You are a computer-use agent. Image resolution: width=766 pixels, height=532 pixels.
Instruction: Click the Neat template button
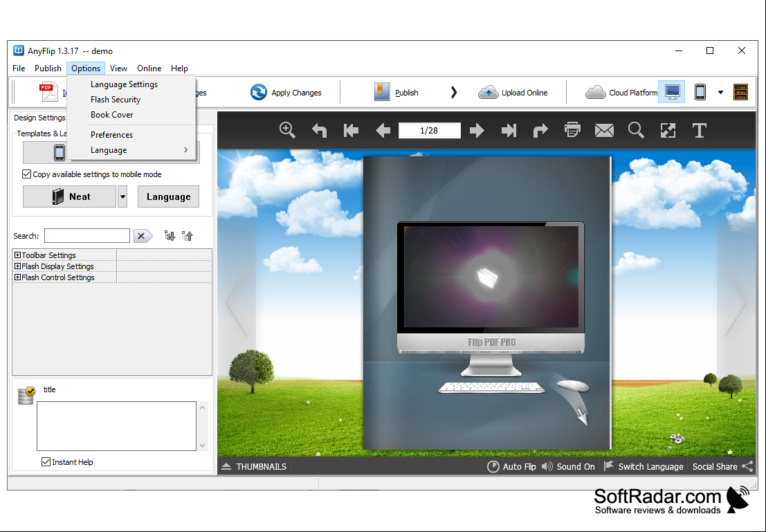69,196
